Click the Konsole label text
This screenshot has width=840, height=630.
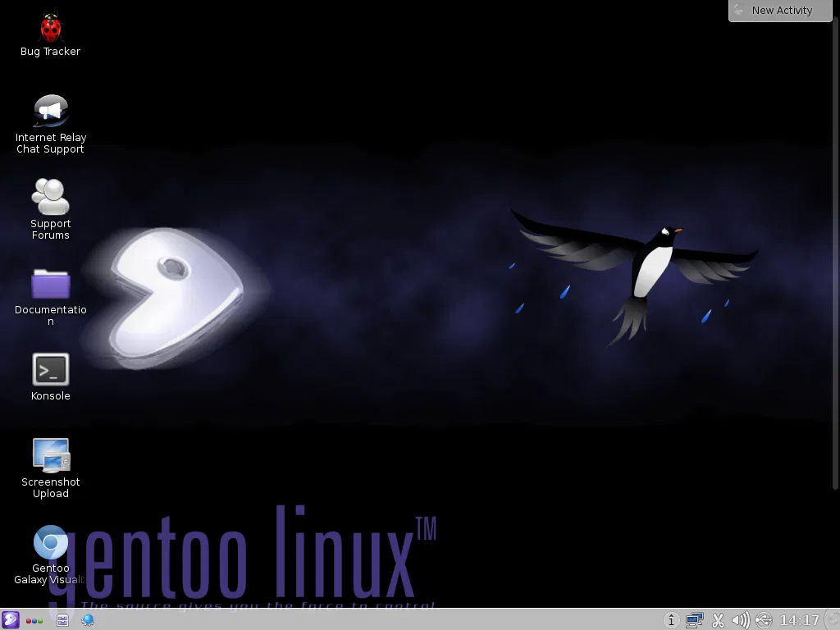click(x=50, y=396)
